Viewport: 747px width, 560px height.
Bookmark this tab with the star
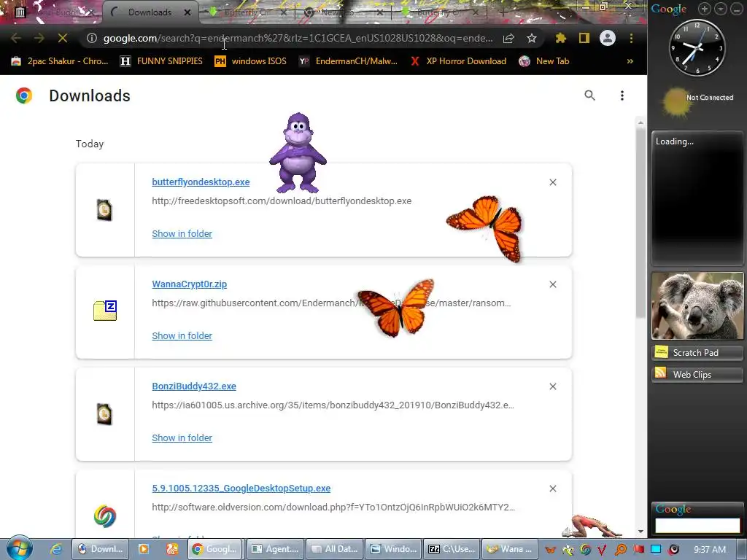click(532, 38)
